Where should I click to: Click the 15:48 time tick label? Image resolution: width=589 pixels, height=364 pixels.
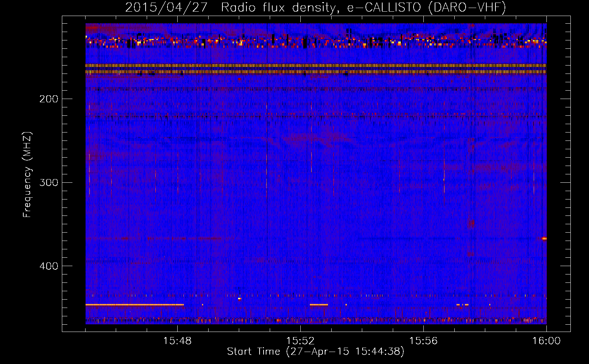(177, 341)
